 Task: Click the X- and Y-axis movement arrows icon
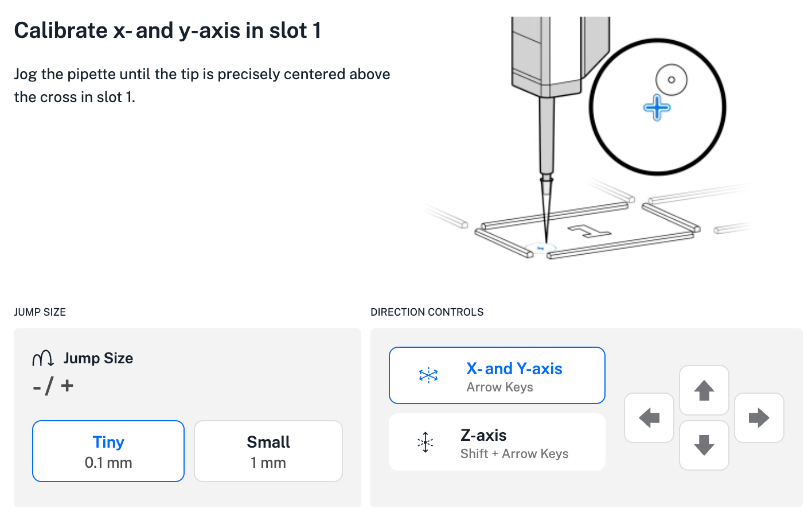[427, 375]
